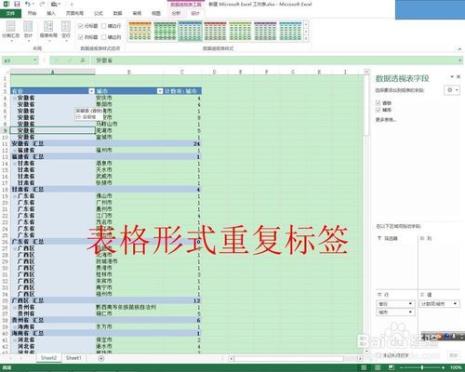Collapse the ribbon with the caret arrow
This screenshot has width=465, height=372.
[460, 49]
